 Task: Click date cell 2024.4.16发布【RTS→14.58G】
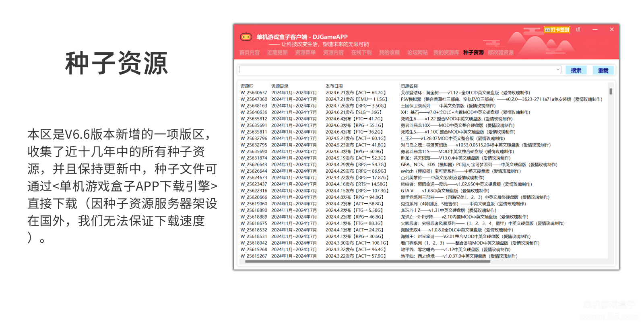(357, 184)
